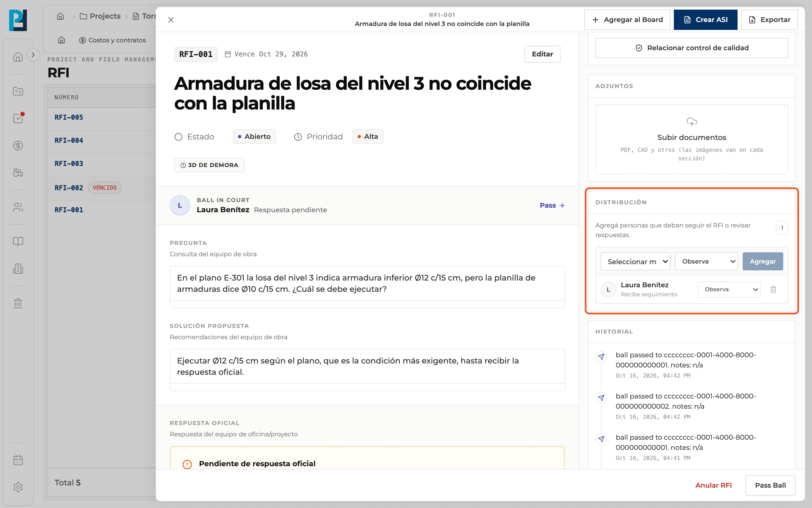Click the second-row home icon
The image size is (812, 508).
pos(61,40)
